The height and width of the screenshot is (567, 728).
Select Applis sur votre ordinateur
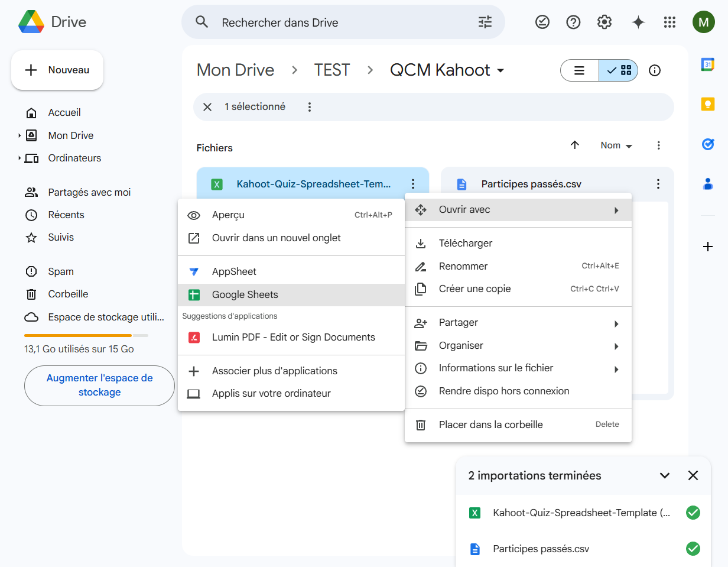[x=291, y=393]
